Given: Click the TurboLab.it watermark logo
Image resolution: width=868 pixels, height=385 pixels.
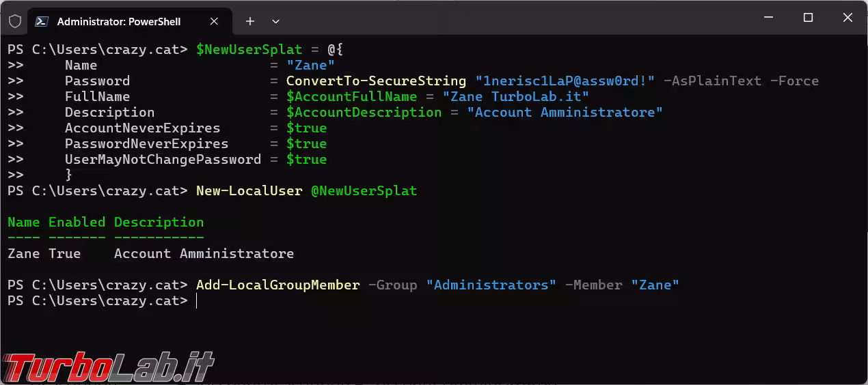Looking at the screenshot, I should [x=108, y=367].
